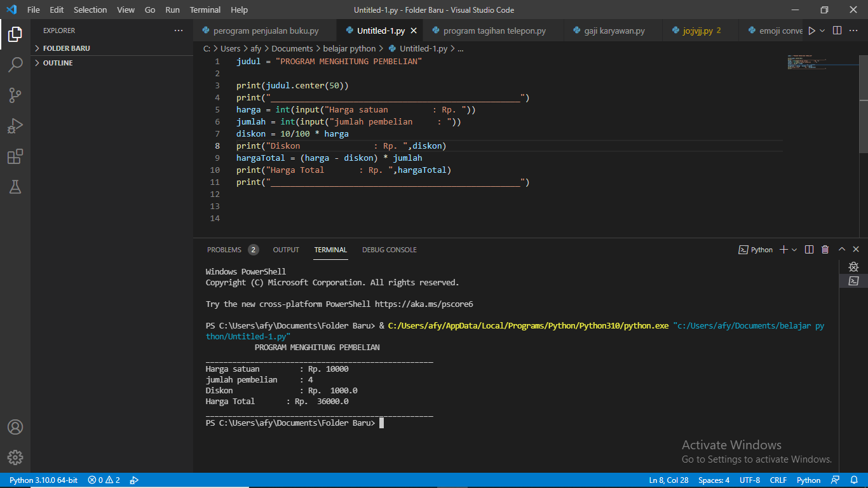
Task: Select the Python debug terminal bug icon
Action: (853, 267)
